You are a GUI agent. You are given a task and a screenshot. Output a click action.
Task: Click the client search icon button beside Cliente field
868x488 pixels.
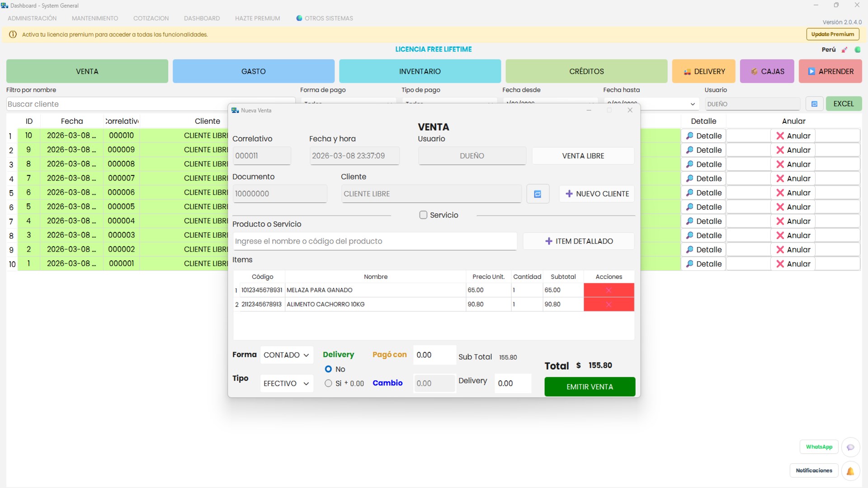538,194
